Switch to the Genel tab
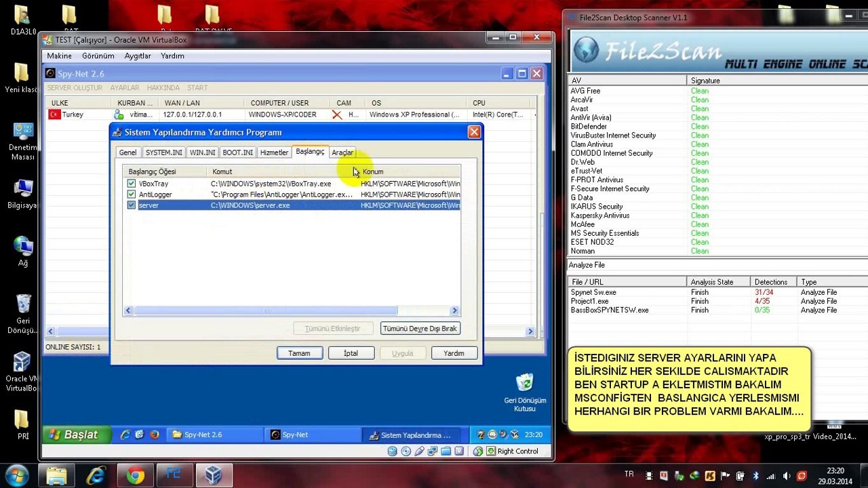 [x=127, y=152]
